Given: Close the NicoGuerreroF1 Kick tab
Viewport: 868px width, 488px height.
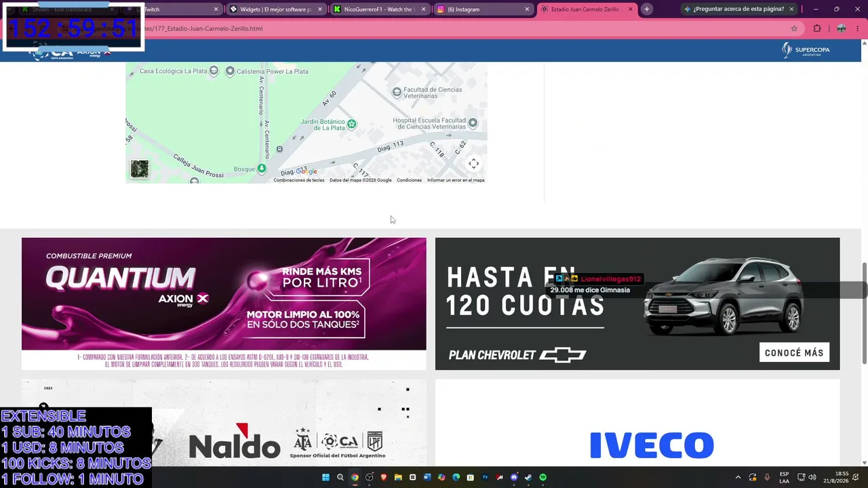Looking at the screenshot, I should [x=424, y=9].
